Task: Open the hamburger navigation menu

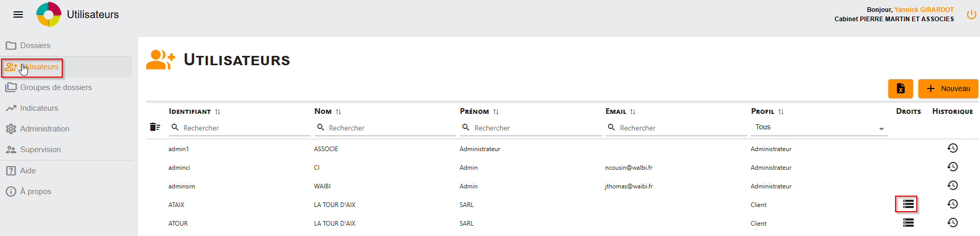Action: click(18, 14)
